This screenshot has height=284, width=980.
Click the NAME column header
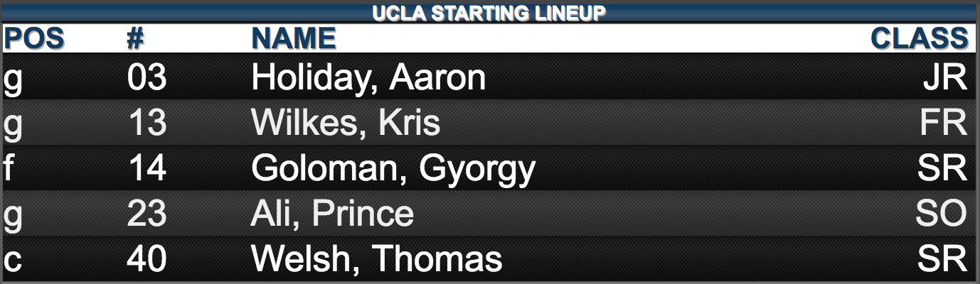coord(293,39)
